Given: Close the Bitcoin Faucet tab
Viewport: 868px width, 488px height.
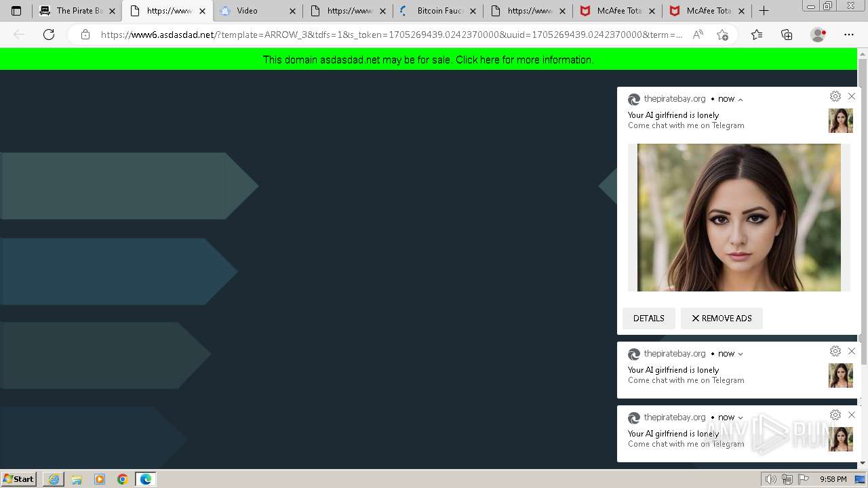Looking at the screenshot, I should click(x=473, y=11).
